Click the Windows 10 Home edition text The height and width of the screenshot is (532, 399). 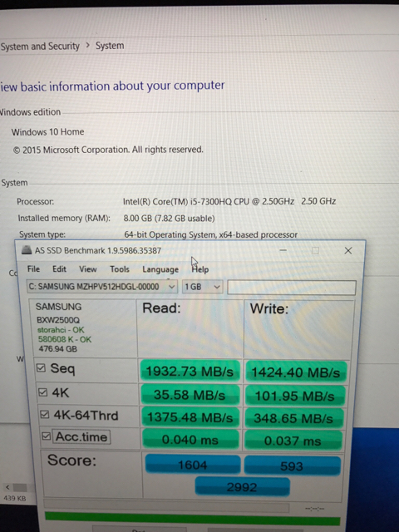48,131
